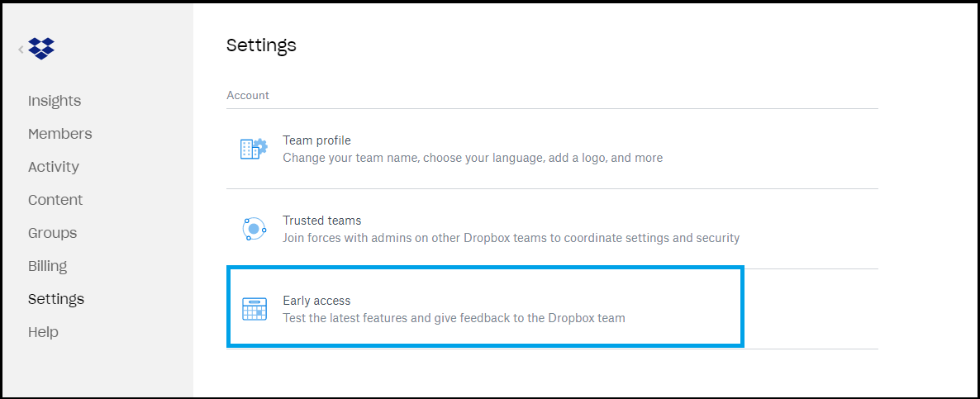Open the Help section
The width and height of the screenshot is (980, 399).
[43, 332]
